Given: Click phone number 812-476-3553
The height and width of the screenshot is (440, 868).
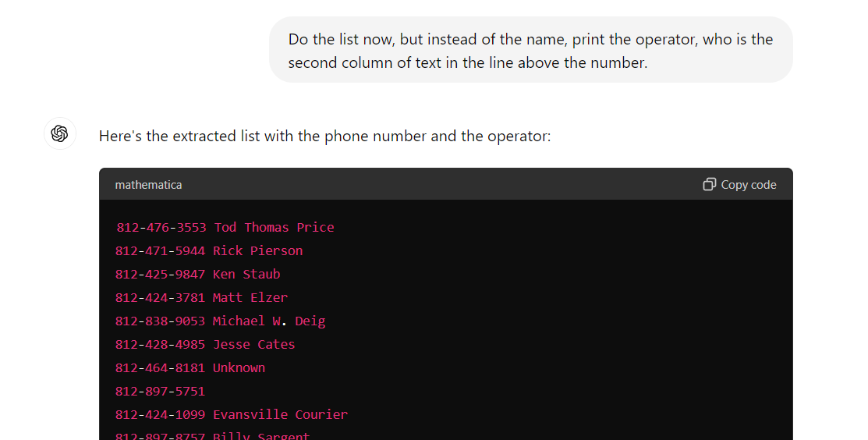Looking at the screenshot, I should pyautogui.click(x=161, y=228).
